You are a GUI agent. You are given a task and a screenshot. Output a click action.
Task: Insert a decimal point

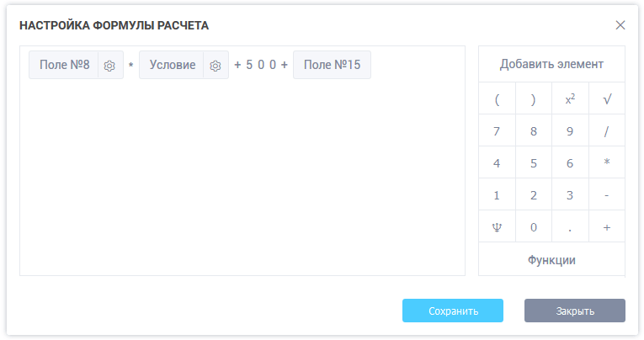[x=570, y=227]
